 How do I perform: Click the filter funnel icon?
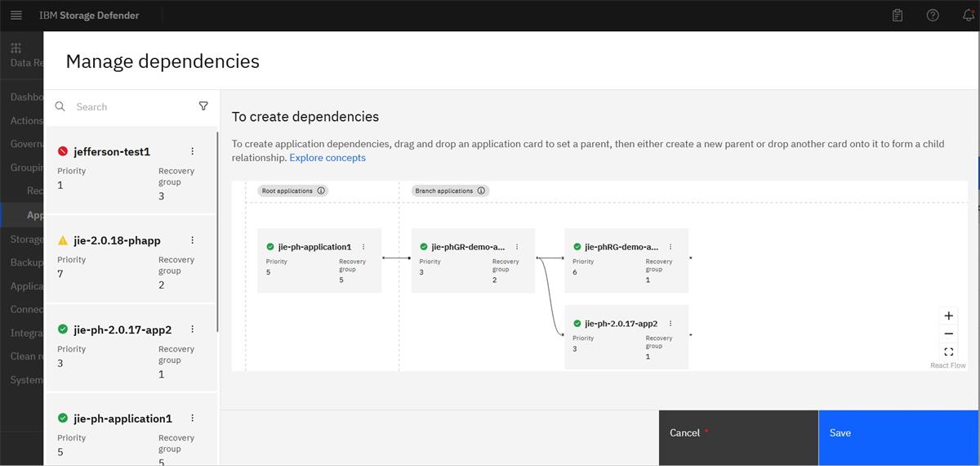point(203,106)
